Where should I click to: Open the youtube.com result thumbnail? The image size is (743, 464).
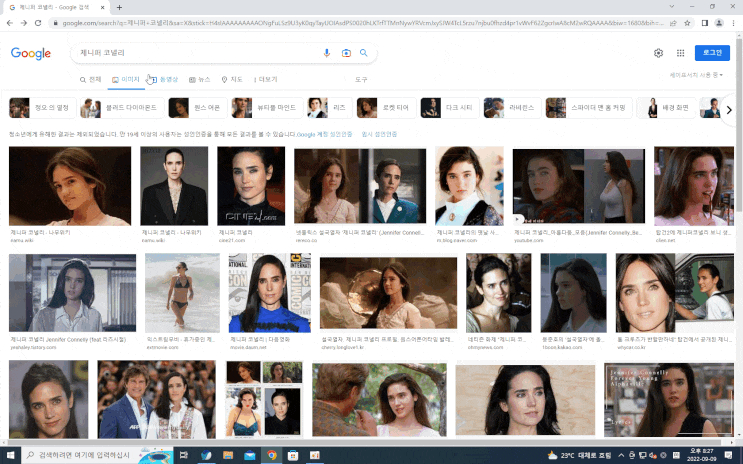coord(579,186)
